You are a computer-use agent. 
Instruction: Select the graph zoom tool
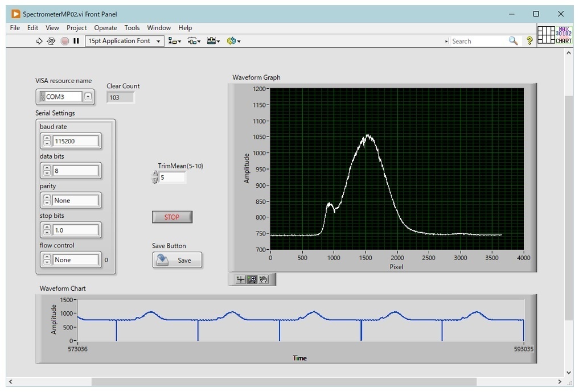click(x=252, y=279)
